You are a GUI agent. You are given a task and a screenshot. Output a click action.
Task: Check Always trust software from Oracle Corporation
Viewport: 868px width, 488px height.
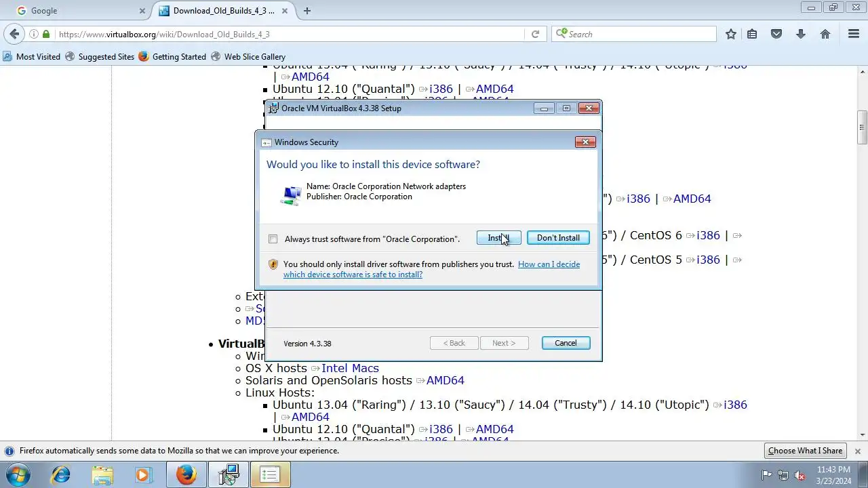[x=273, y=239]
